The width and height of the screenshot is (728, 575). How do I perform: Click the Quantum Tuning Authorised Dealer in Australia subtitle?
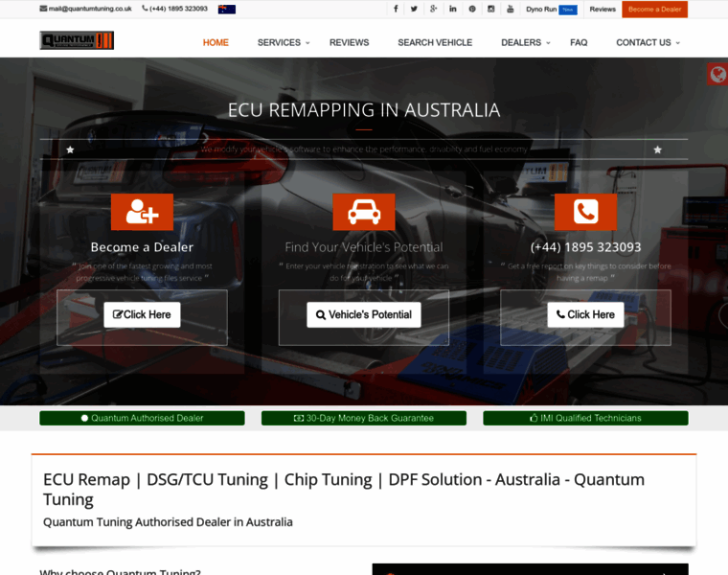(x=168, y=522)
